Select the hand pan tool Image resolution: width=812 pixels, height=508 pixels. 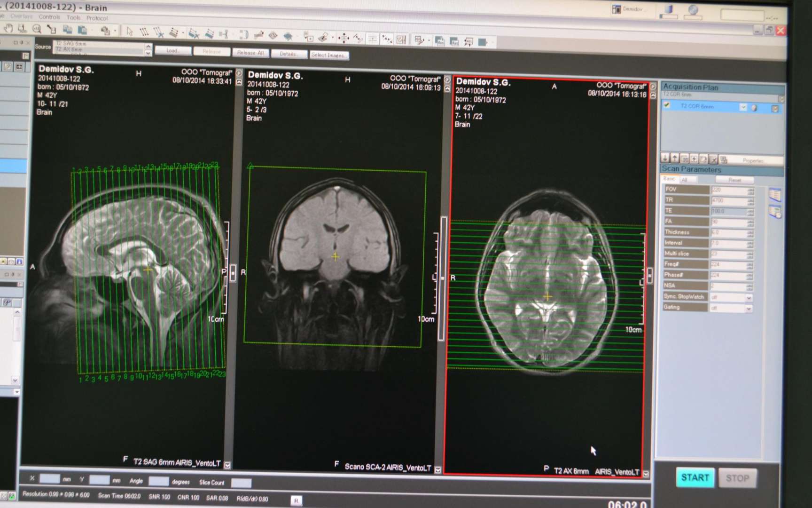(x=8, y=29)
